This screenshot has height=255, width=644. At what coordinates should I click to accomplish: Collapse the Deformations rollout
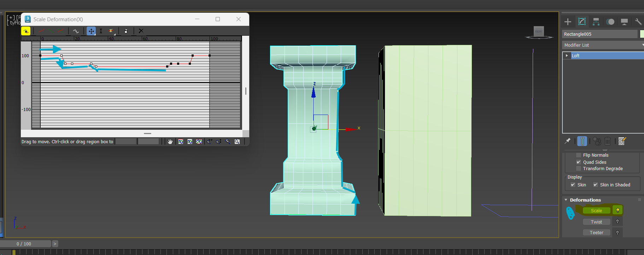click(566, 200)
